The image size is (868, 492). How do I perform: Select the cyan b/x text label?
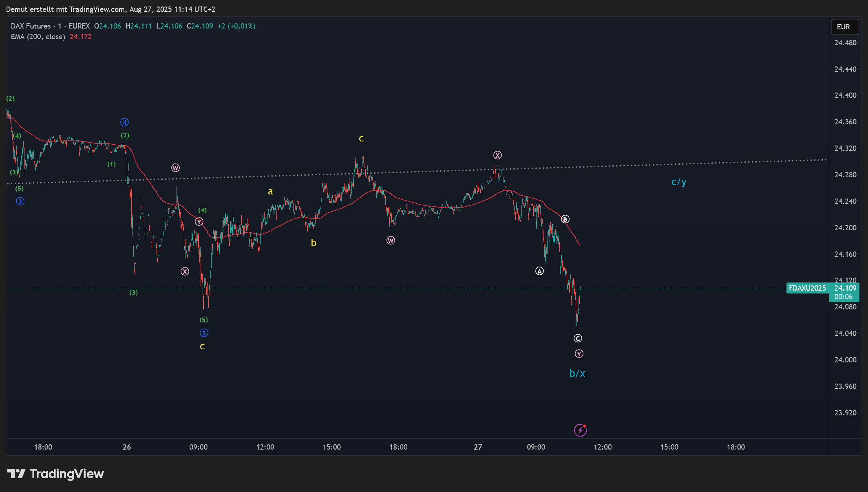(x=577, y=373)
